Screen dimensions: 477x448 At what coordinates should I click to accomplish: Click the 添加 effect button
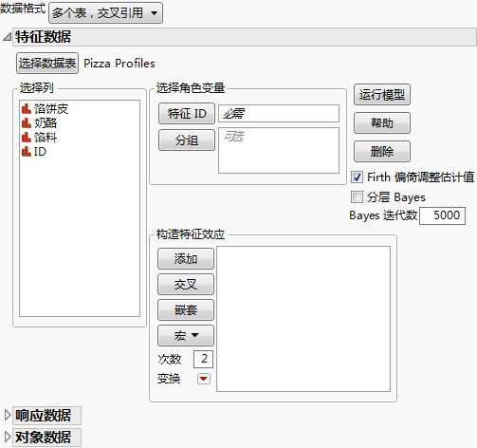click(x=186, y=259)
